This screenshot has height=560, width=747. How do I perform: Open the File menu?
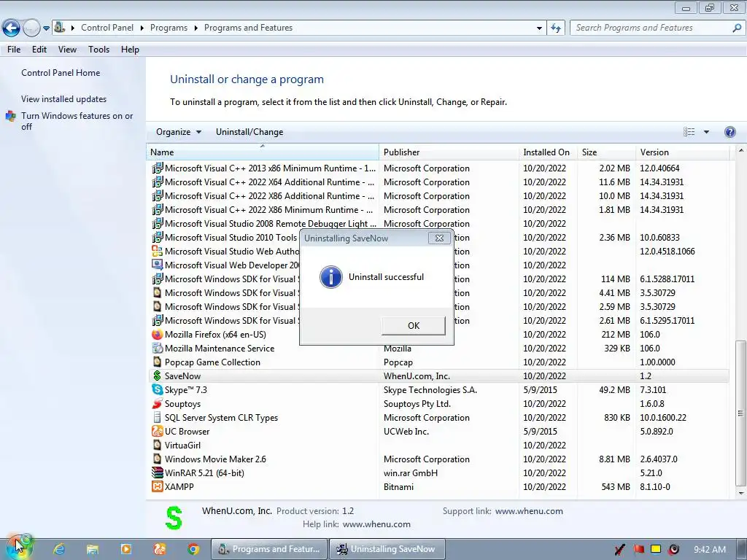14,50
